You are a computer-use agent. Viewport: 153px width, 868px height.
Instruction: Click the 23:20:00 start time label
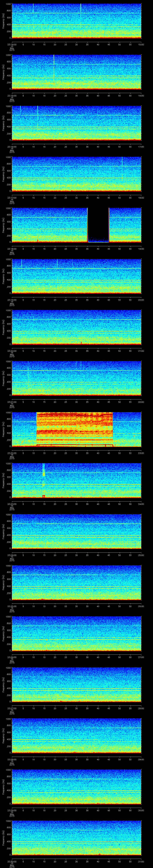[x=12, y=351]
